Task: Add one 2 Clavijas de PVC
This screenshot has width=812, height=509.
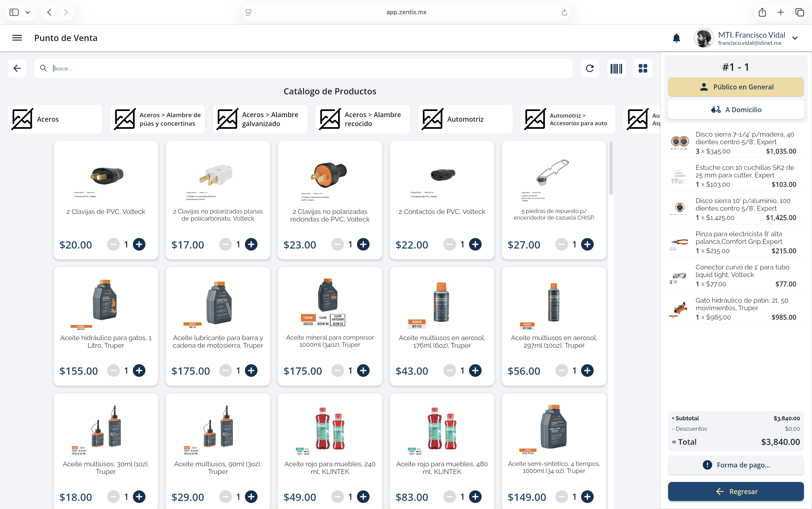Action: pyautogui.click(x=139, y=244)
